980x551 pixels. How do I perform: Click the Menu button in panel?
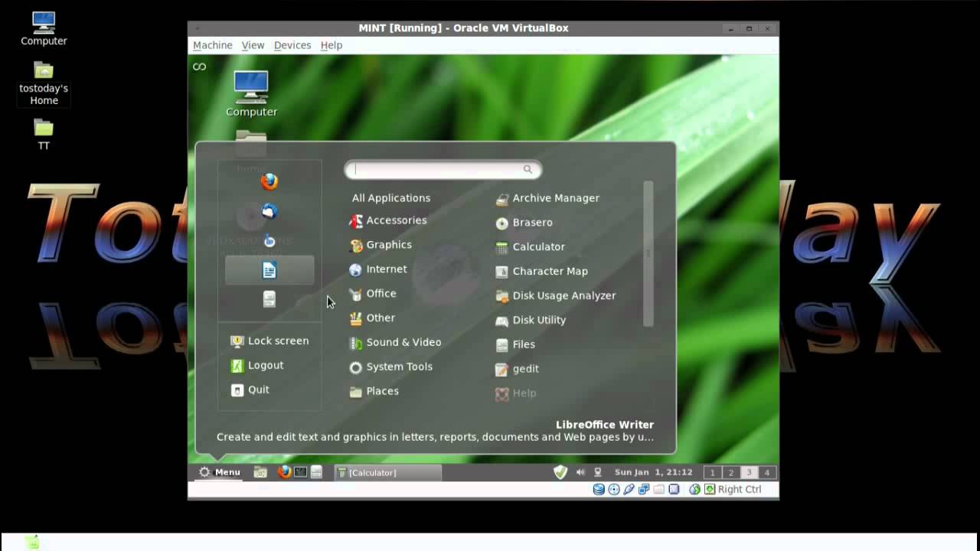[219, 472]
